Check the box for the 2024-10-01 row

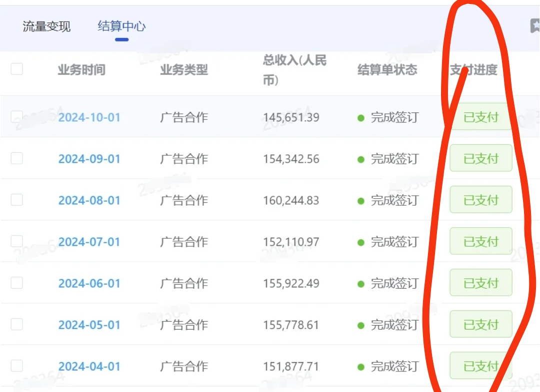(17, 117)
